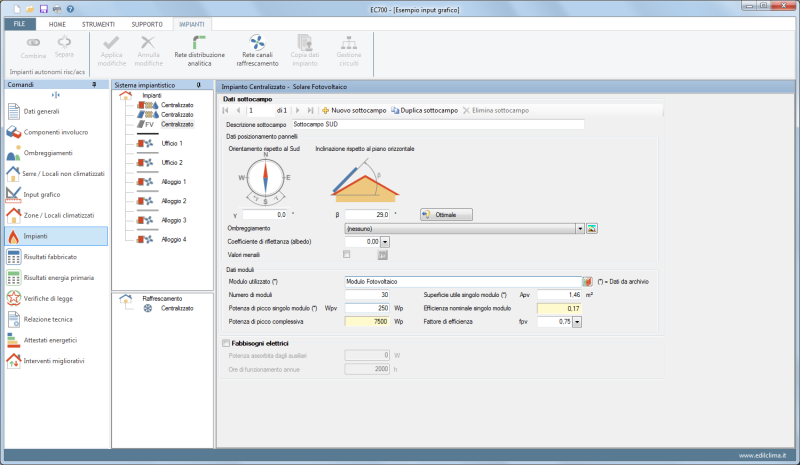This screenshot has height=465, width=800.
Task: Collapse Comandi panel with splitter icon
Action: tap(56, 95)
